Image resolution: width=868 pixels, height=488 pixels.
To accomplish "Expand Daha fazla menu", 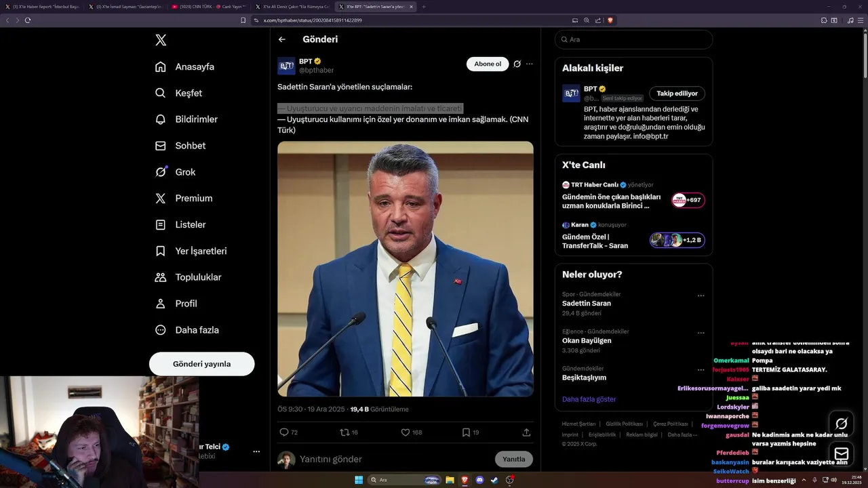I will (186, 330).
